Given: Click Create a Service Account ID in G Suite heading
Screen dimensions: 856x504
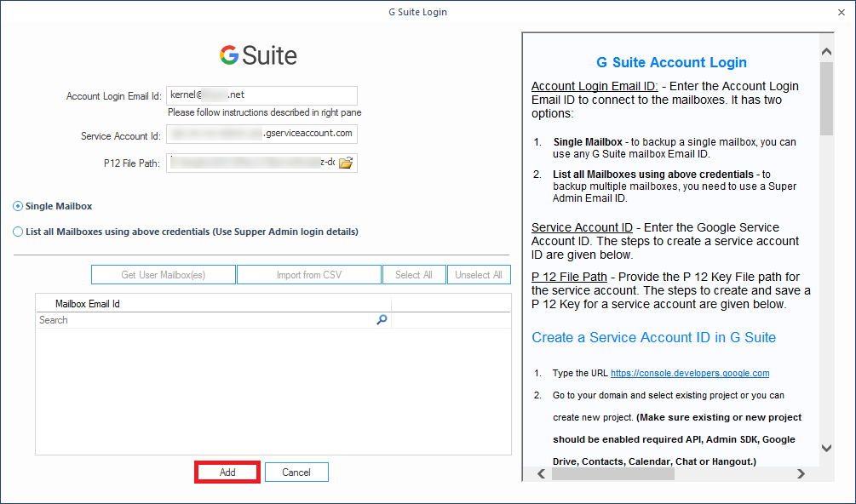Looking at the screenshot, I should tap(653, 338).
